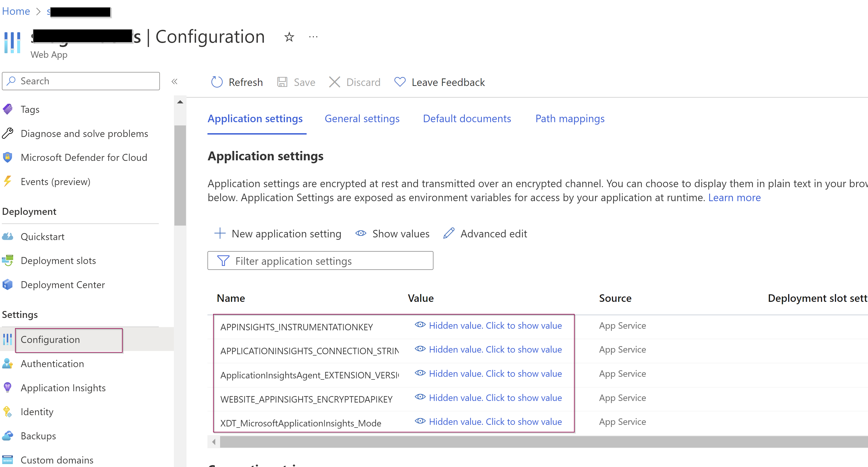
Task: Click Hidden value link for XDT_MicrosoftApplicationInsights_Mode
Action: click(495, 422)
